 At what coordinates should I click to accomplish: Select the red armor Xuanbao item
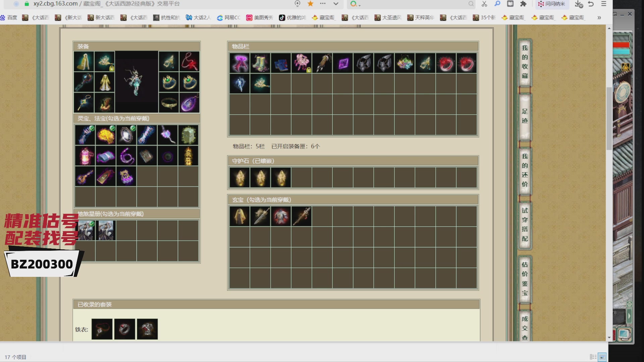tap(281, 216)
